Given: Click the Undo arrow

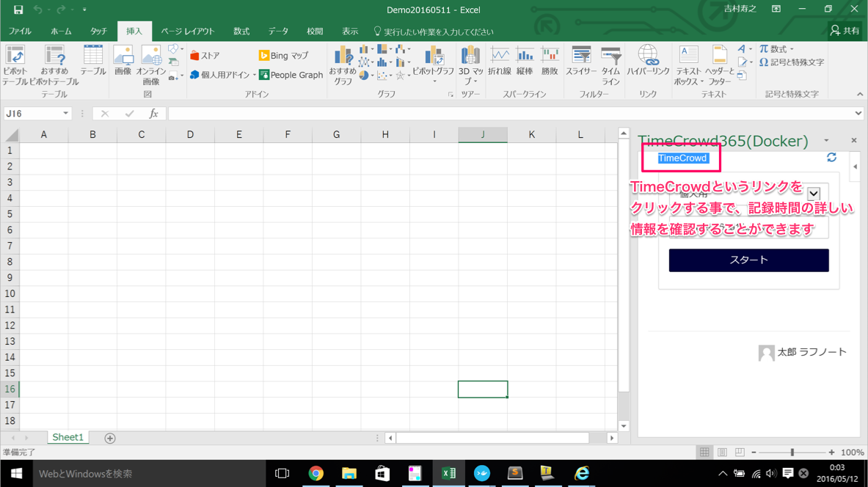Looking at the screenshot, I should pyautogui.click(x=37, y=10).
